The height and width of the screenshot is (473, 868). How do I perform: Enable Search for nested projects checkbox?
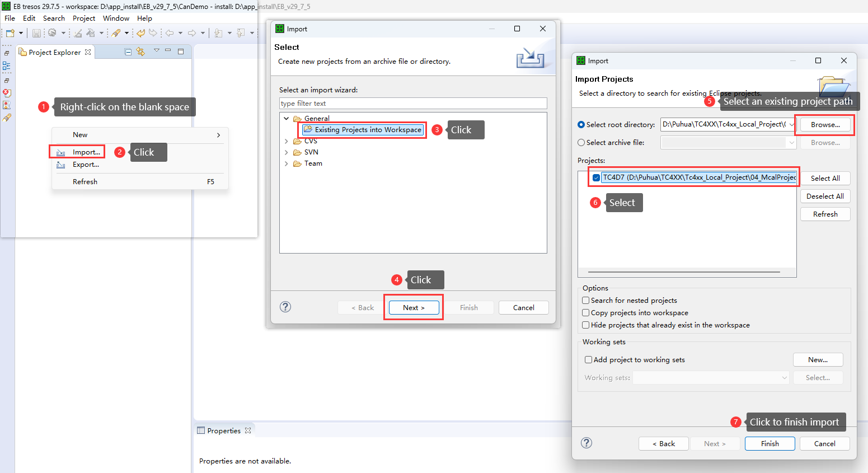point(586,301)
